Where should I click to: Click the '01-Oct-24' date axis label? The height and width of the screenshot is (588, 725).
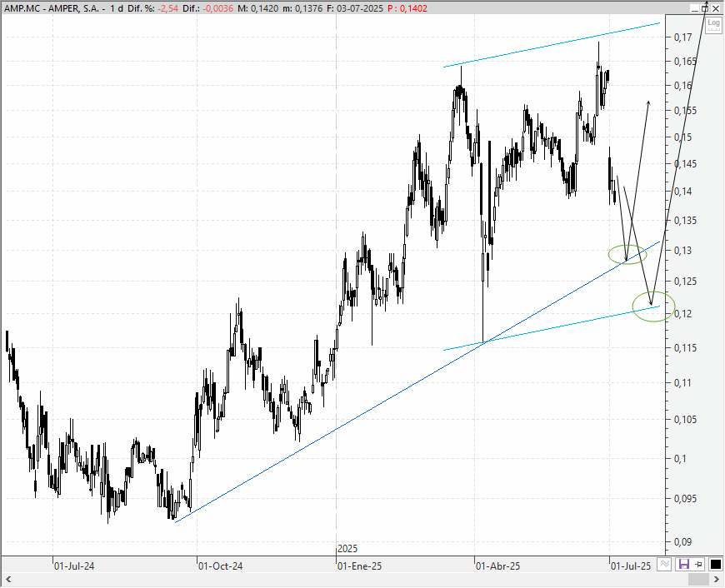coord(220,566)
